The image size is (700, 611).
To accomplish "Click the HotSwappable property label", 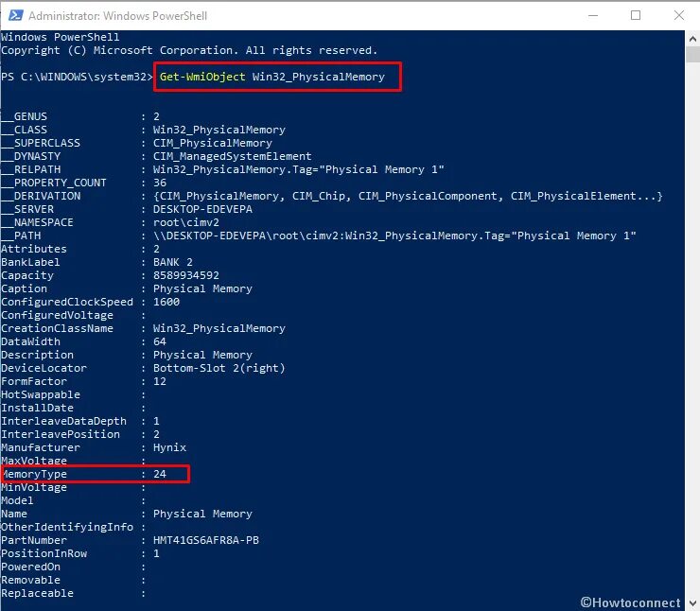I will 41,394.
